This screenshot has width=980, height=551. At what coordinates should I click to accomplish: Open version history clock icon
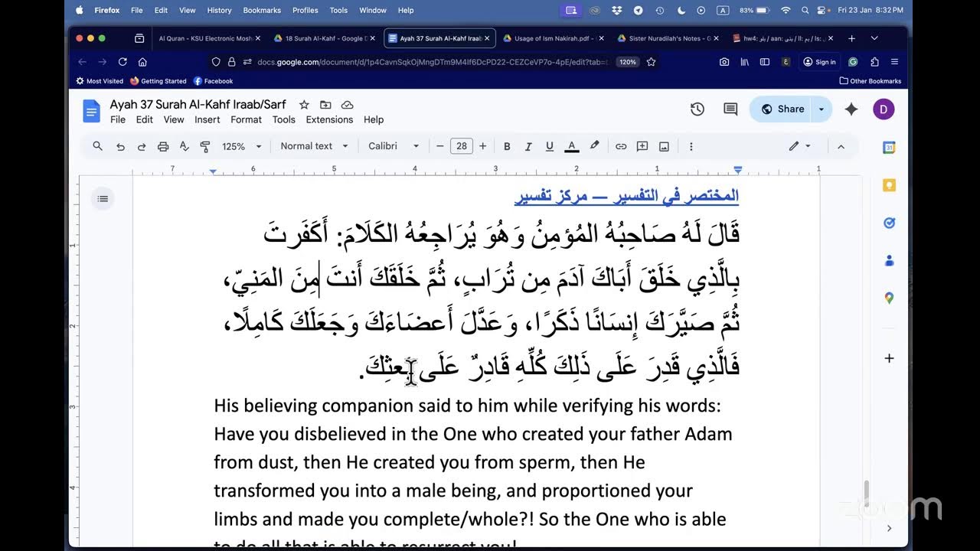(x=697, y=109)
